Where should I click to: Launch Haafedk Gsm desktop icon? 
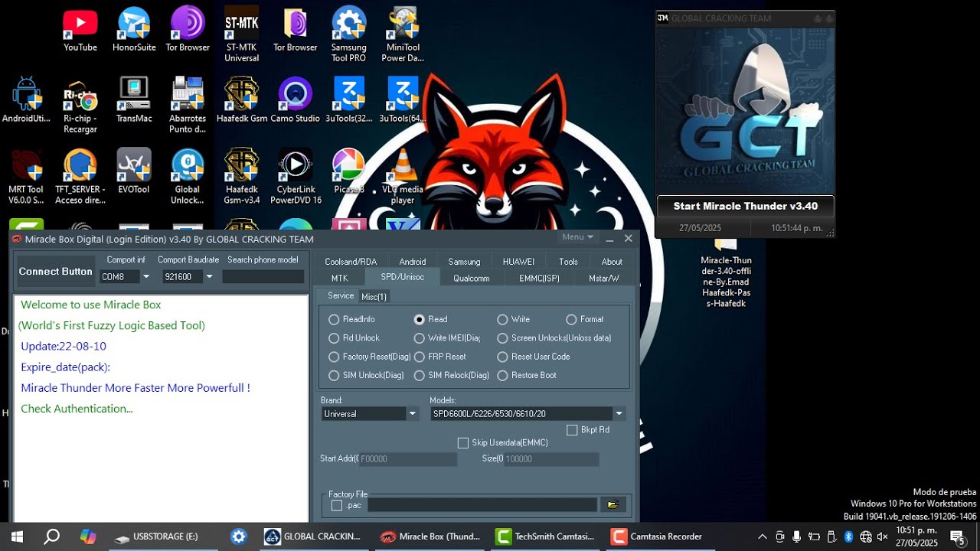[x=242, y=100]
